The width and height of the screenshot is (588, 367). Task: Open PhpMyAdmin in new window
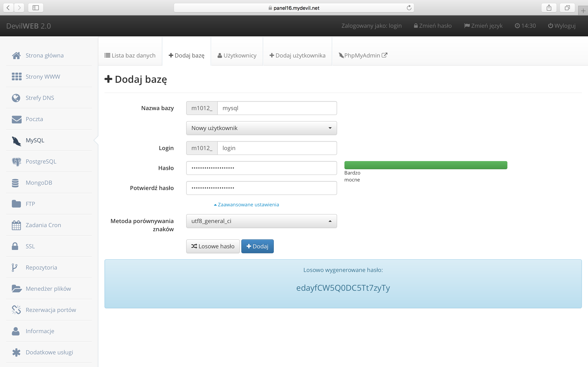click(x=362, y=55)
